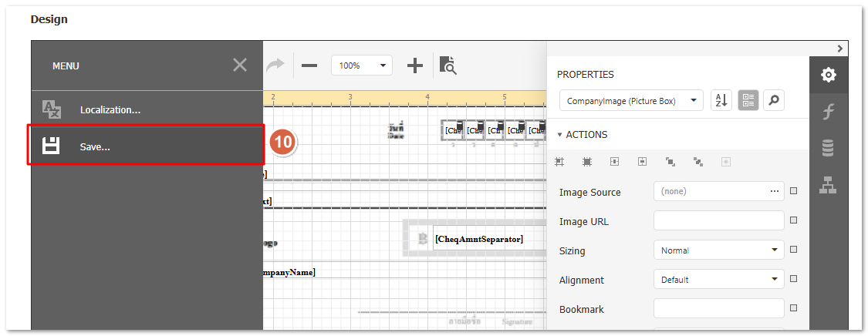Expand the Alignment dropdown set to Default
The height and width of the screenshot is (336, 868).
(x=718, y=280)
